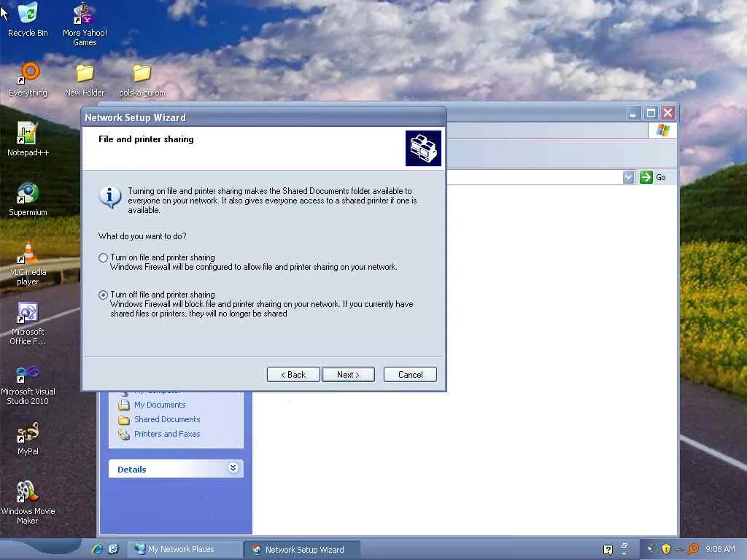747x560 pixels.
Task: Switch to My Network Places taskbar item
Action: point(185,549)
